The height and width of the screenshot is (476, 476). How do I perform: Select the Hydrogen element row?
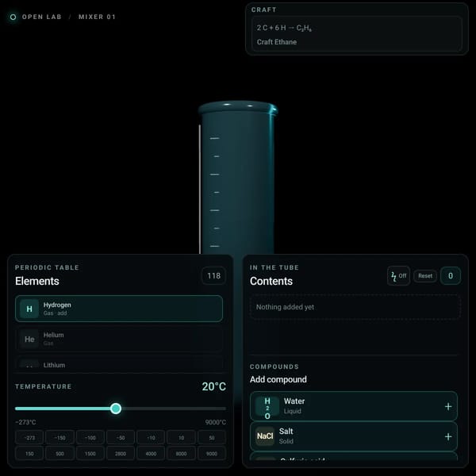click(x=119, y=309)
